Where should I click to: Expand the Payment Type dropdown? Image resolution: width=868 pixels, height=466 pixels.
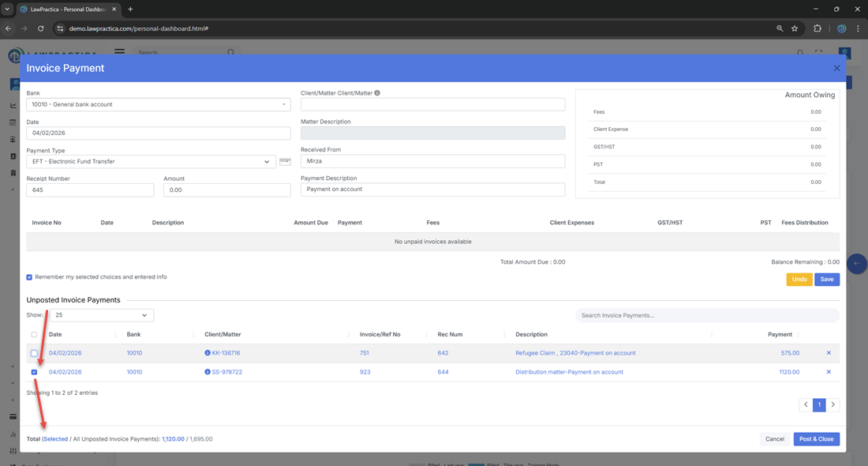point(151,162)
